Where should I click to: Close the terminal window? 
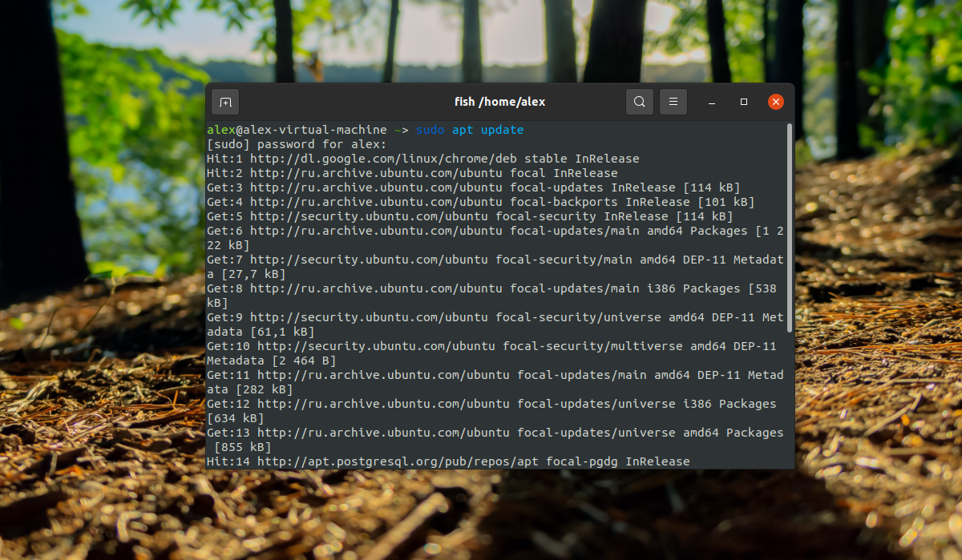pyautogui.click(x=775, y=102)
